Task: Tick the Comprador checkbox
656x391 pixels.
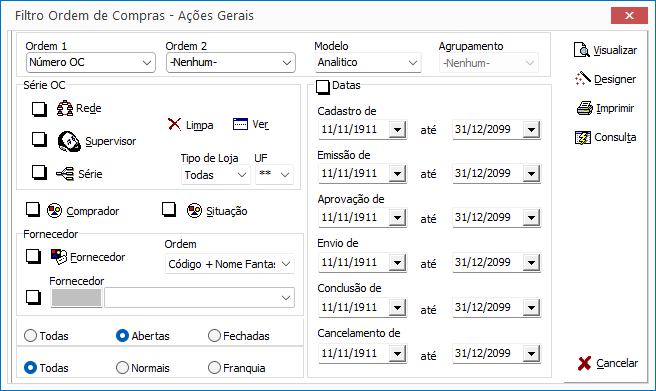Action: click(x=33, y=209)
